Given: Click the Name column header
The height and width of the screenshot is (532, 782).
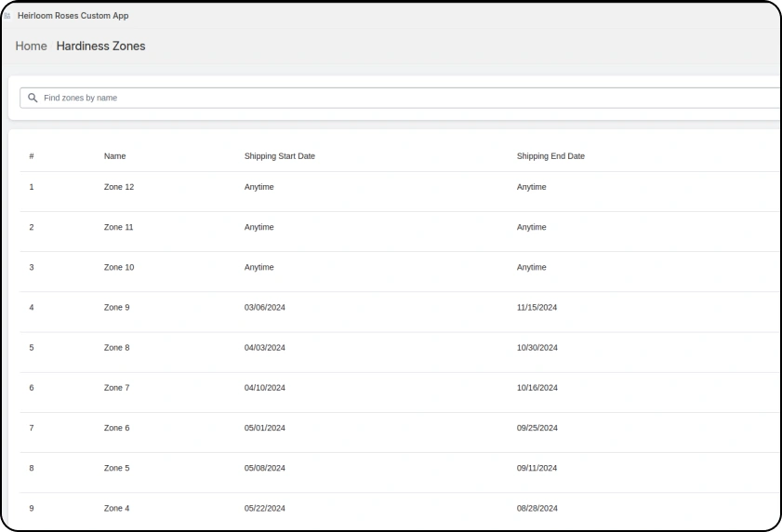Looking at the screenshot, I should point(114,156).
